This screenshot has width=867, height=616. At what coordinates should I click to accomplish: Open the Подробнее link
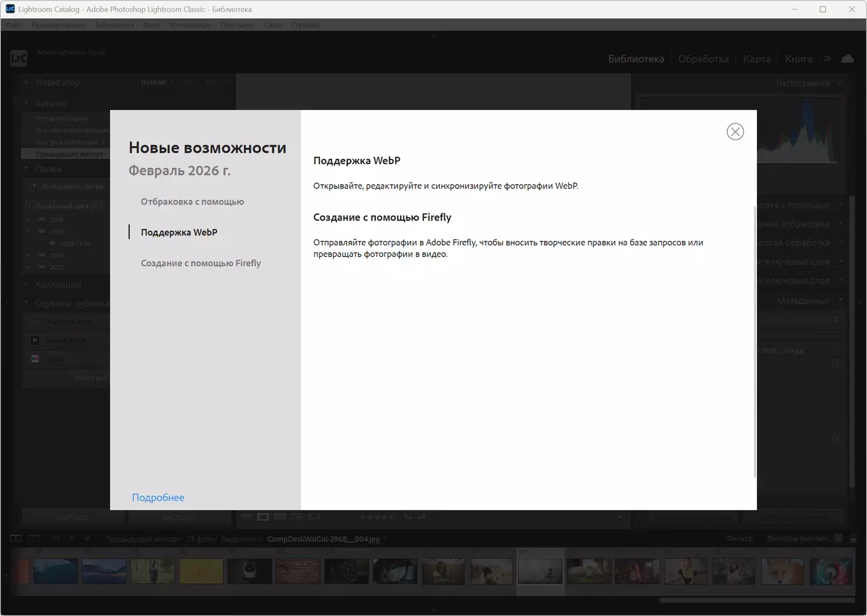pyautogui.click(x=158, y=498)
